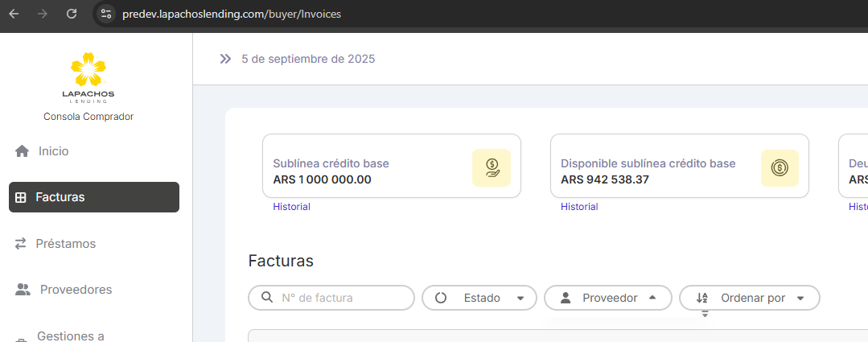Click the magnifier icon in invoice search
This screenshot has height=342, width=868.
pos(267,298)
